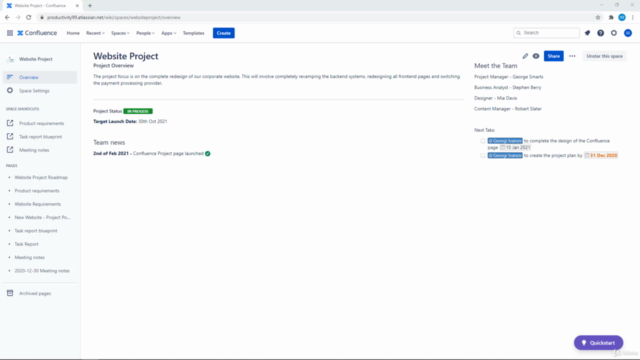Open the notifications bell icon
This screenshot has width=640, height=360.
pyautogui.click(x=587, y=33)
